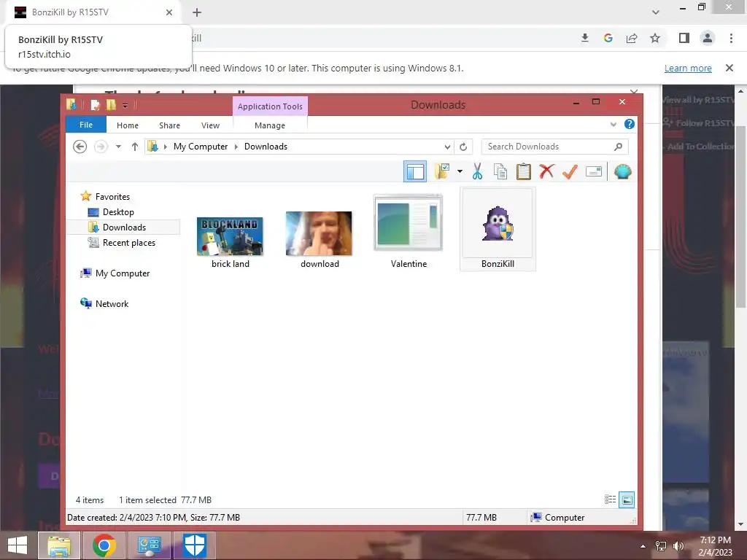Click the red X Delete icon

coord(547,171)
